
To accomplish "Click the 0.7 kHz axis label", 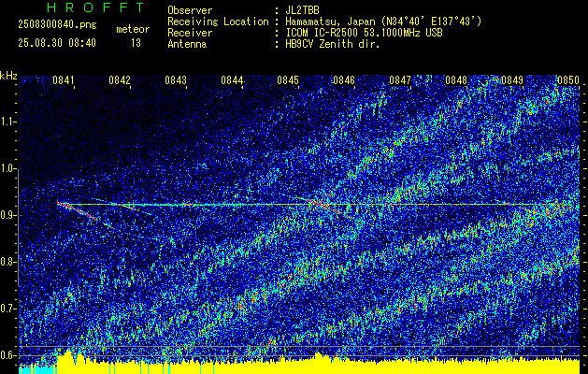I will tap(7, 309).
